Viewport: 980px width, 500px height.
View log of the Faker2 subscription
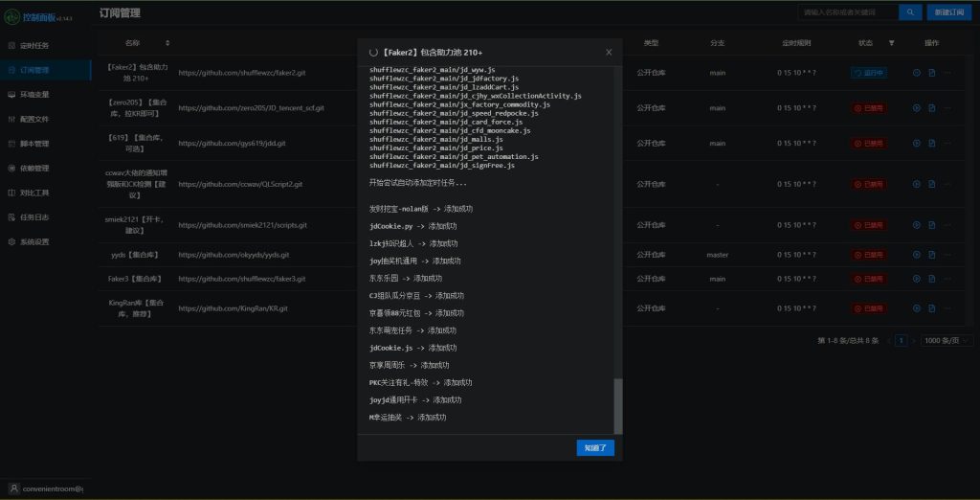click(932, 73)
